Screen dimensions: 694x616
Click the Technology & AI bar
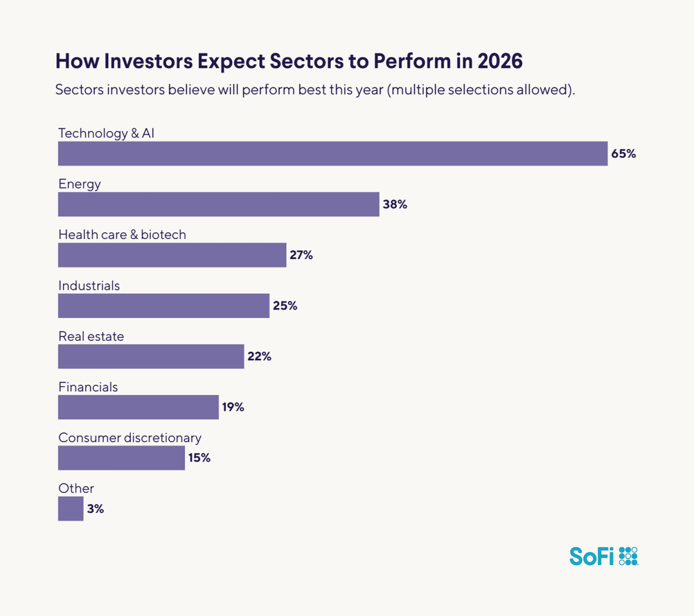coord(333,154)
